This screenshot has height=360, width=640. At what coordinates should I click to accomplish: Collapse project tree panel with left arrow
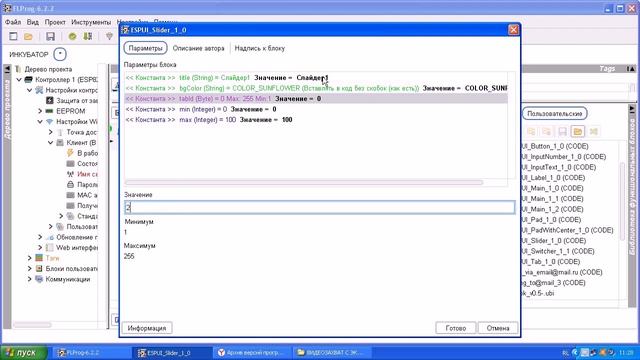[x=7, y=69]
